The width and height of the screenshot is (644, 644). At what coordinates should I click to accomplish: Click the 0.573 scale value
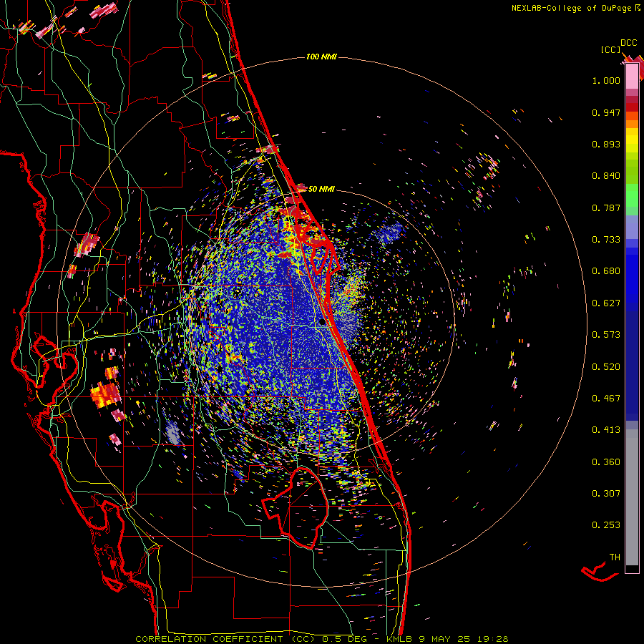(x=606, y=335)
